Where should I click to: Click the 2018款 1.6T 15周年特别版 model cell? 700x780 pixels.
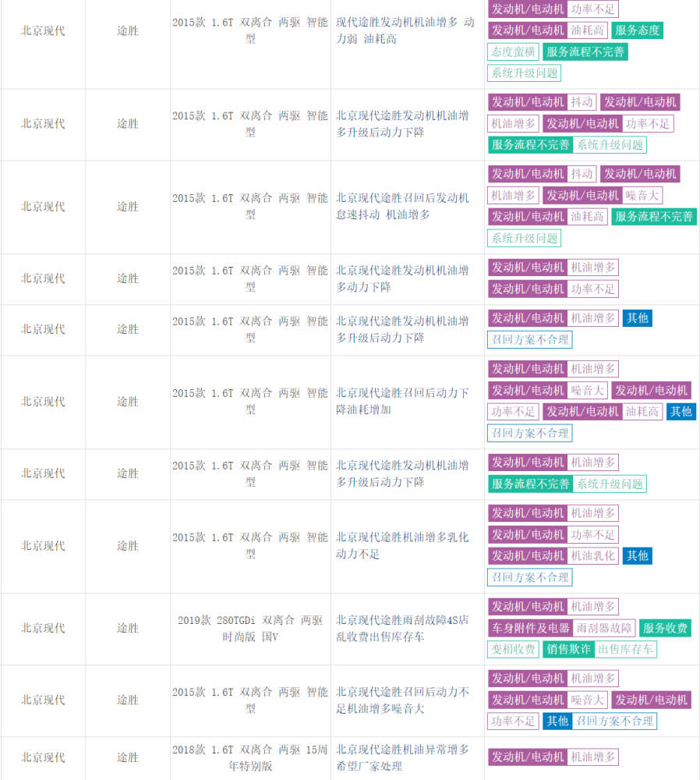click(250, 757)
